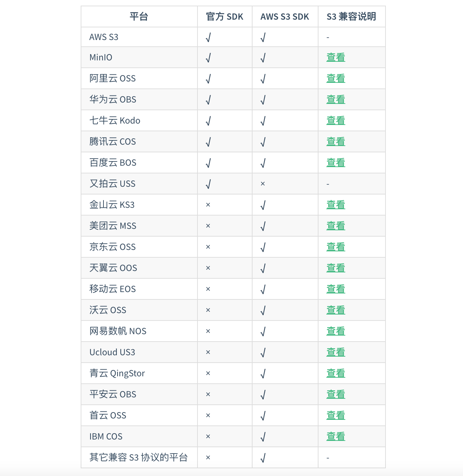Click the 平台 column header
463x476 pixels.
[139, 16]
